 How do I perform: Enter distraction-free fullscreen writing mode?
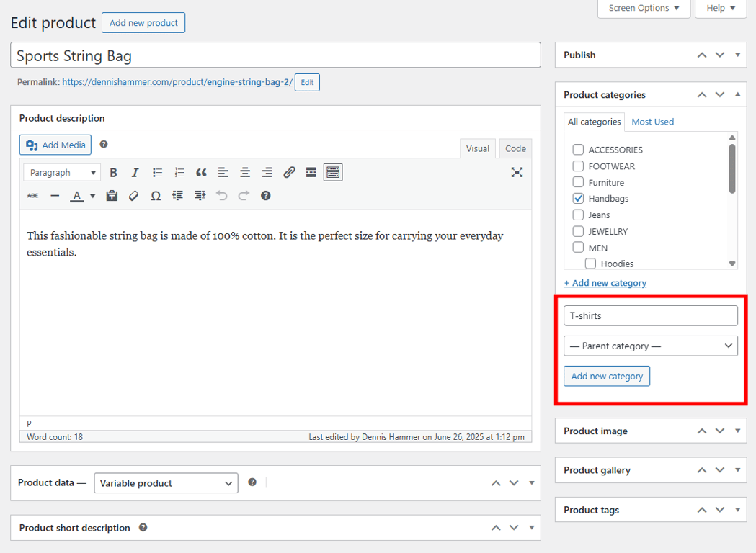(517, 172)
